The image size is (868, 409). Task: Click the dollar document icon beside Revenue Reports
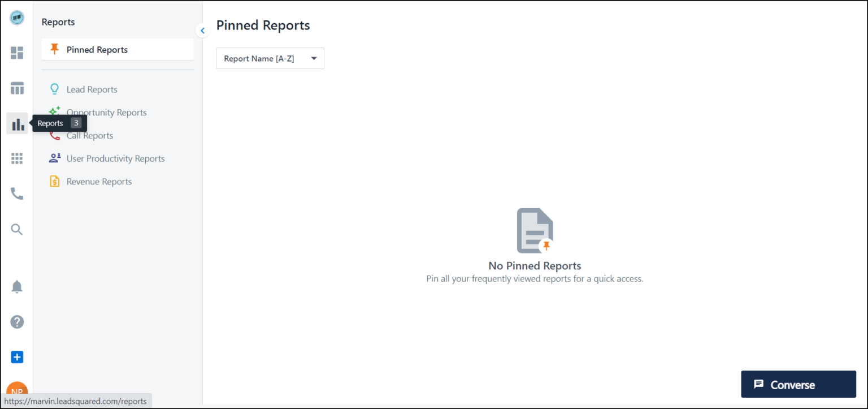54,181
